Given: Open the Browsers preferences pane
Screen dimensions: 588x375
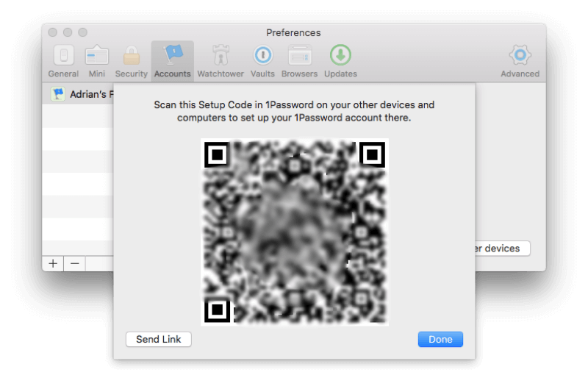Looking at the screenshot, I should [299, 61].
